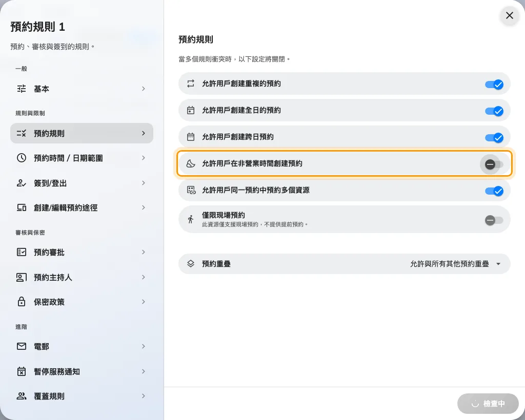This screenshot has width=525, height=420.
Task: Click the calendar-x icon for 暫停服務通知
Action: (22, 371)
